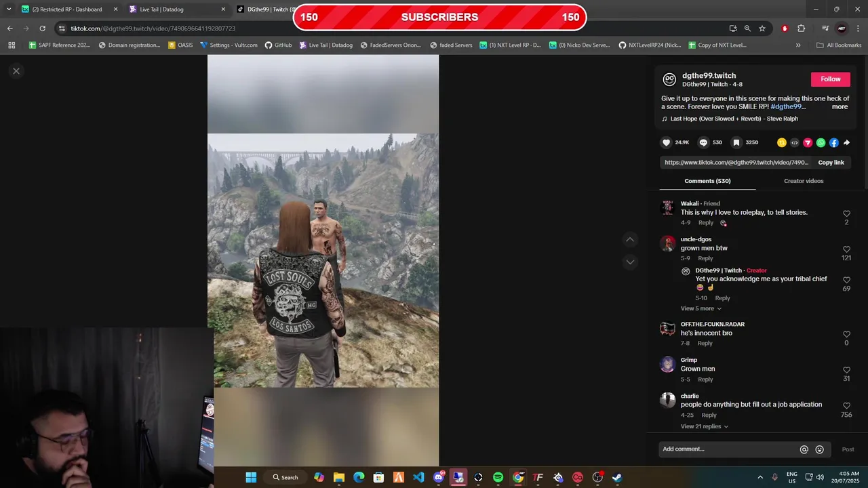Go to the next video arrow
Viewport: 868px width, 488px height.
[630, 262]
